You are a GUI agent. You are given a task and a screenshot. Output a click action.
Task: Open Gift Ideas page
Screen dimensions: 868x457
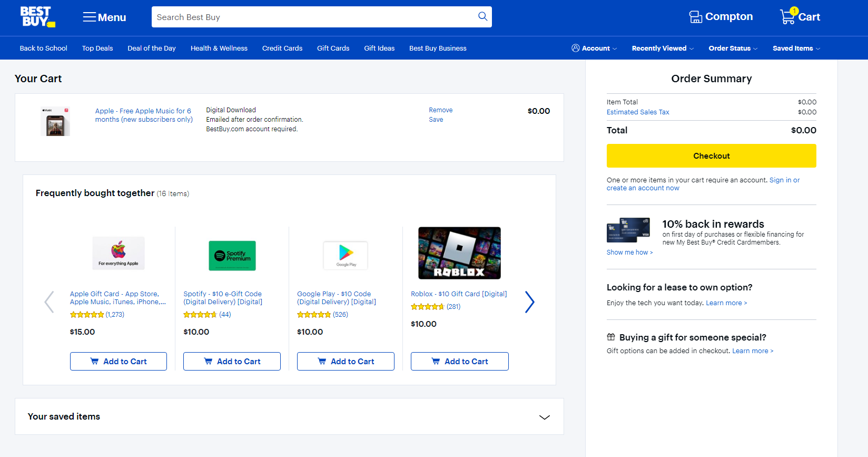pos(379,48)
